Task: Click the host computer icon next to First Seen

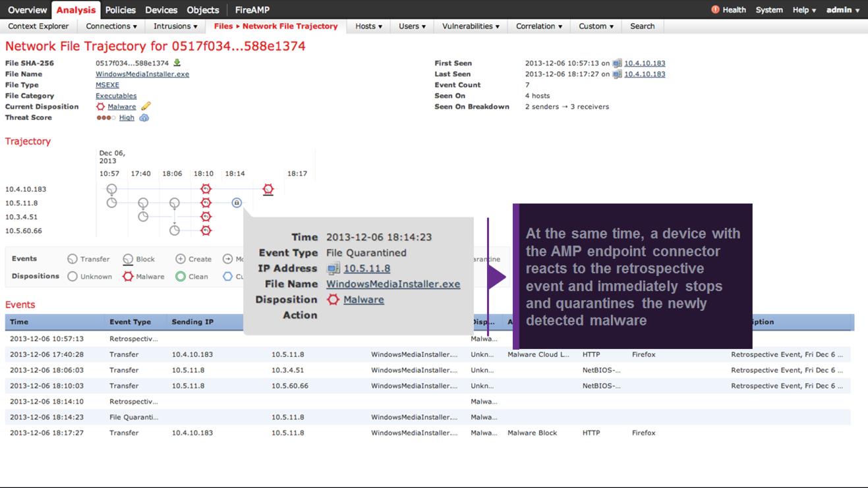Action: click(x=617, y=63)
